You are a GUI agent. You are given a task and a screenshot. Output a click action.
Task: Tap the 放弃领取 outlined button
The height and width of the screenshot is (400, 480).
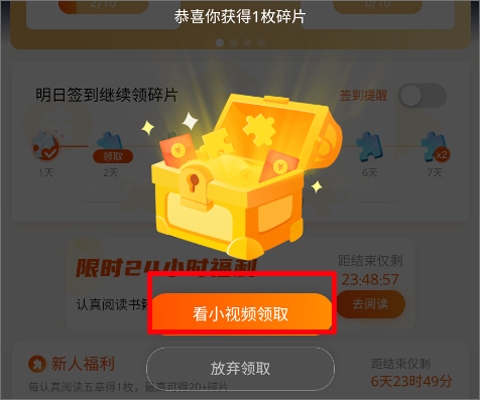click(240, 368)
